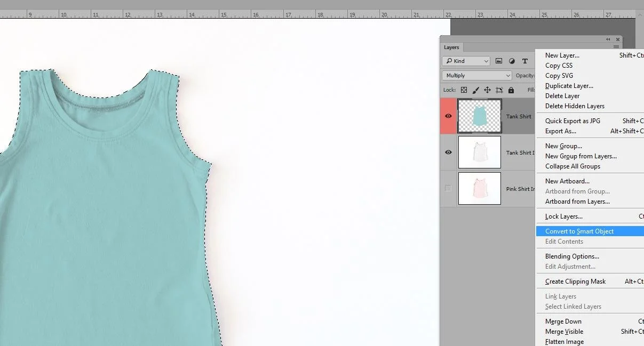Choose Convert to Smart Object
Viewport: 644px width, 346px height.
pyautogui.click(x=579, y=231)
